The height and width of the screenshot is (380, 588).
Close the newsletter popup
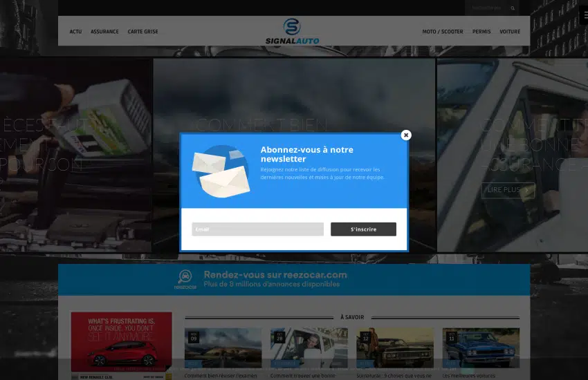click(406, 135)
